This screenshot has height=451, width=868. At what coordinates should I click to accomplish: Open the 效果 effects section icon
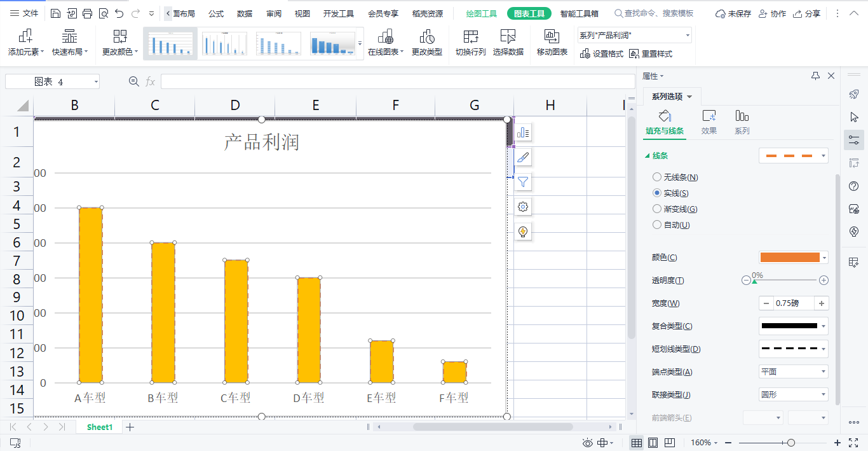[x=709, y=116]
